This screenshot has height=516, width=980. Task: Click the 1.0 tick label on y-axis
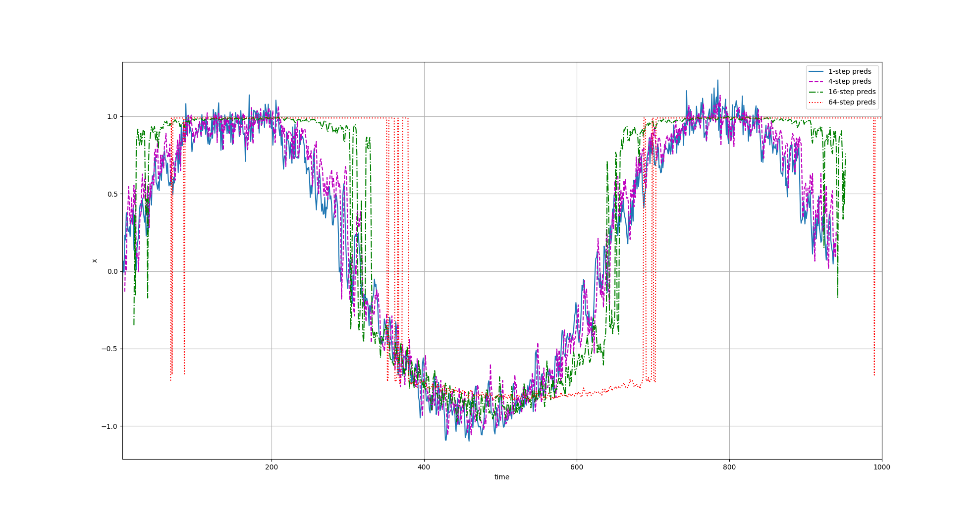coord(112,117)
